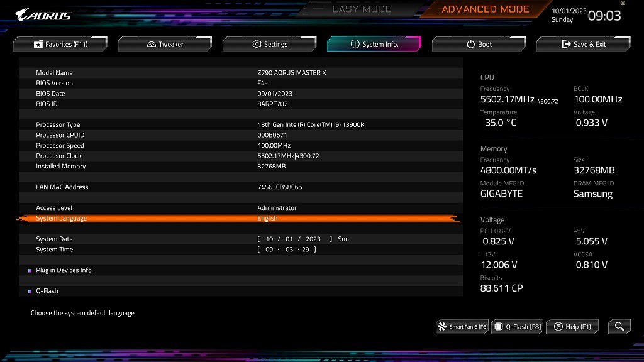Open Smart Fan 6 [F6]
644x362 pixels.
[x=462, y=327]
